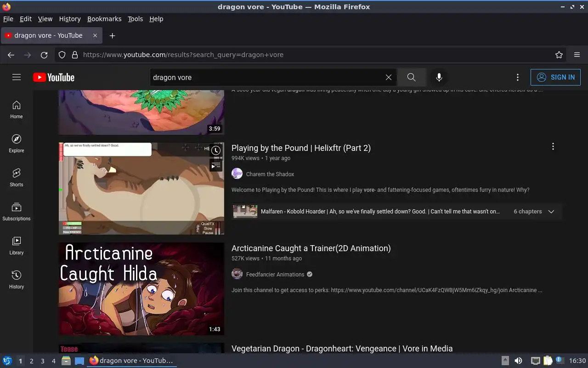Open Playing by the Pound thumbnail
588x368 pixels.
tap(141, 188)
